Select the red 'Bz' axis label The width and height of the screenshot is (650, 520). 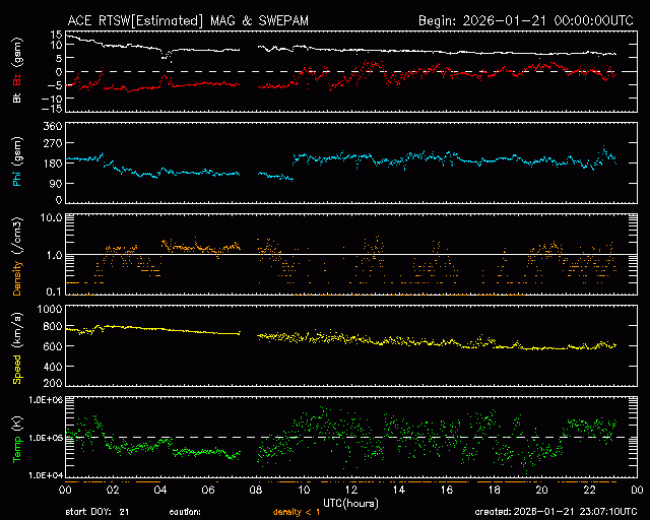tap(17, 80)
